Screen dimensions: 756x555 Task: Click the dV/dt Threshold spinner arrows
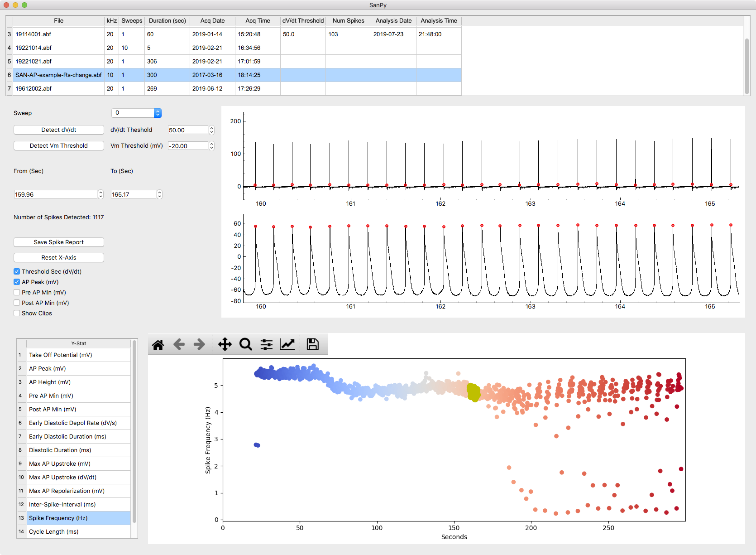pos(211,130)
